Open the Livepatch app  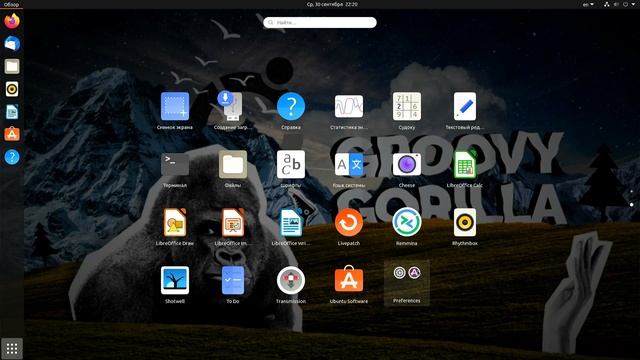(x=349, y=226)
